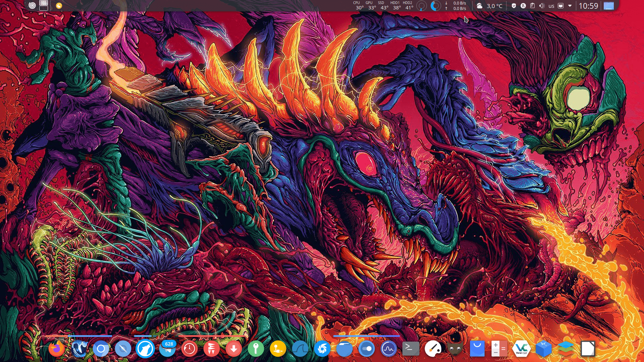The image size is (644, 362).
Task: Open the blue camera shutter app
Action: coord(322,349)
